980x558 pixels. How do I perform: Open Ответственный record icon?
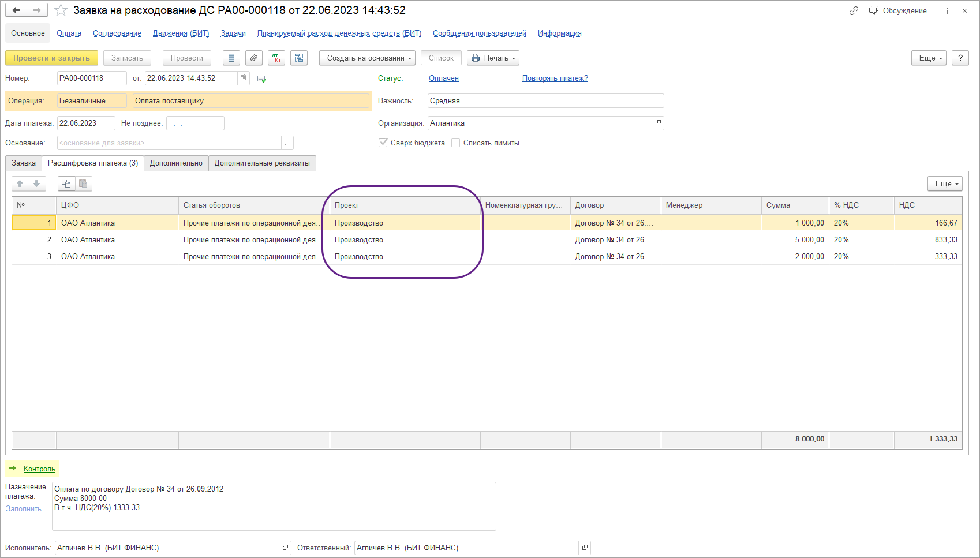click(585, 548)
